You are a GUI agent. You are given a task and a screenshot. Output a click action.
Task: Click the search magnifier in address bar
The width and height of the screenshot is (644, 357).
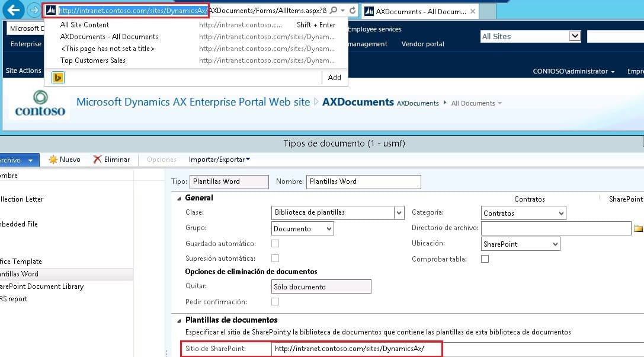pyautogui.click(x=334, y=11)
